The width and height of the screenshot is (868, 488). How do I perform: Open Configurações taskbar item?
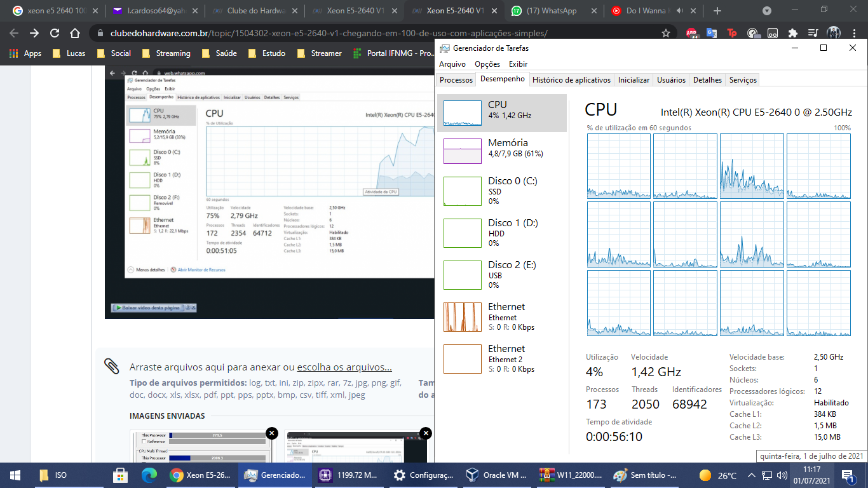[423, 475]
